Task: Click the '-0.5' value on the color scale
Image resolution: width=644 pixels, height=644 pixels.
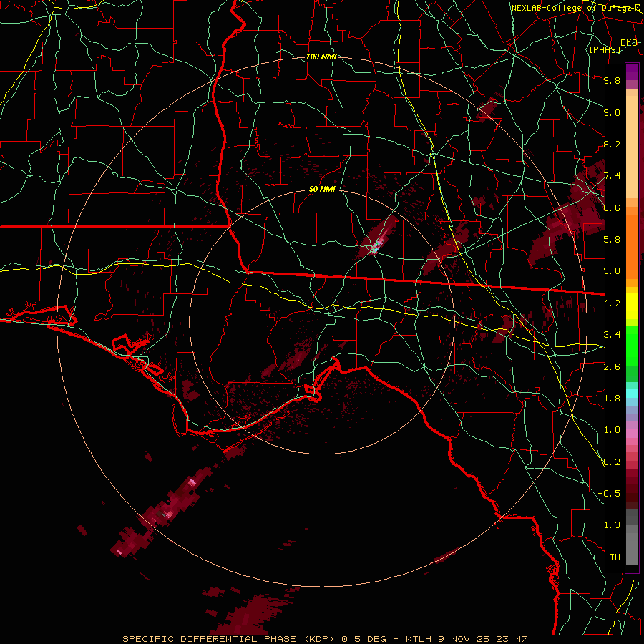Action: point(610,493)
